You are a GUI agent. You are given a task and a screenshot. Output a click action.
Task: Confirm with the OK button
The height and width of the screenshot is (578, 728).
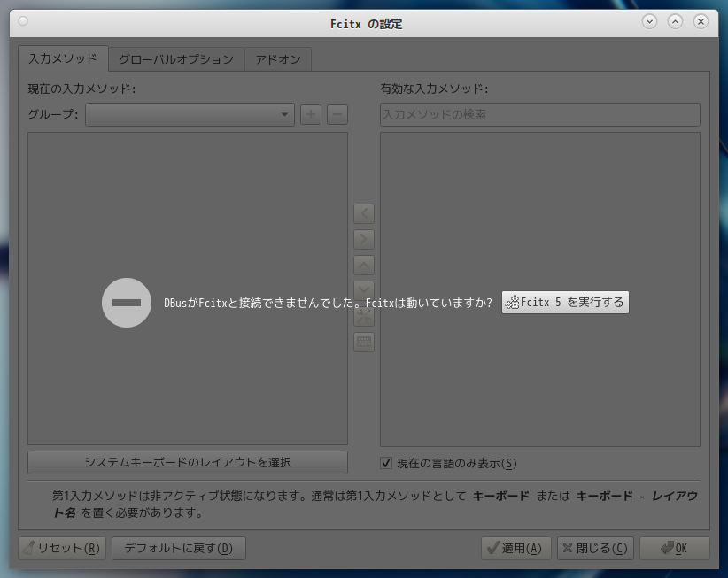coord(675,548)
